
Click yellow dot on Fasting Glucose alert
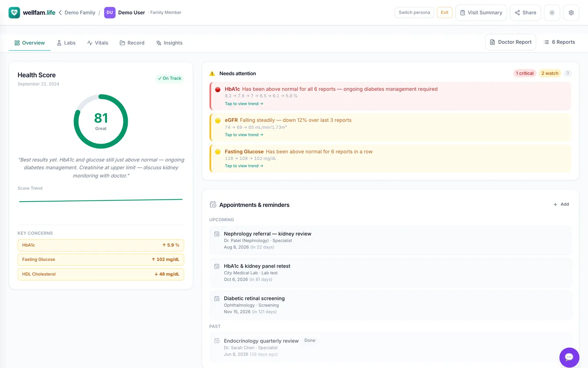pos(218,152)
